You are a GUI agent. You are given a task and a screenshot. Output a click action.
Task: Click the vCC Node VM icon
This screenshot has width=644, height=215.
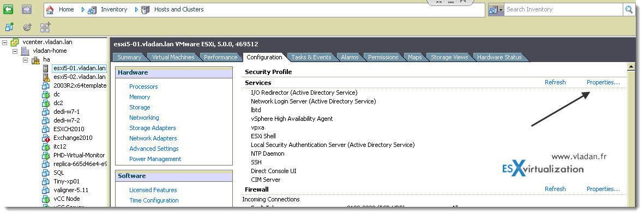coord(46,199)
